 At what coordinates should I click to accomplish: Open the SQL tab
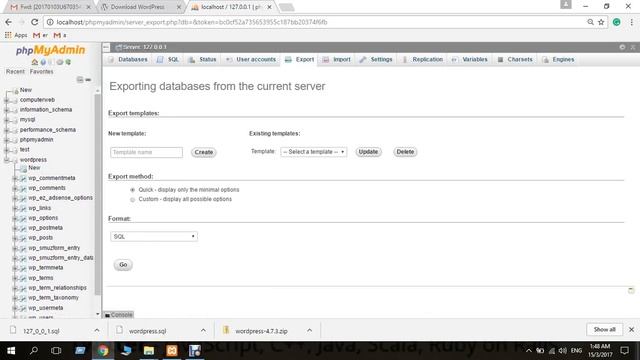point(168,60)
